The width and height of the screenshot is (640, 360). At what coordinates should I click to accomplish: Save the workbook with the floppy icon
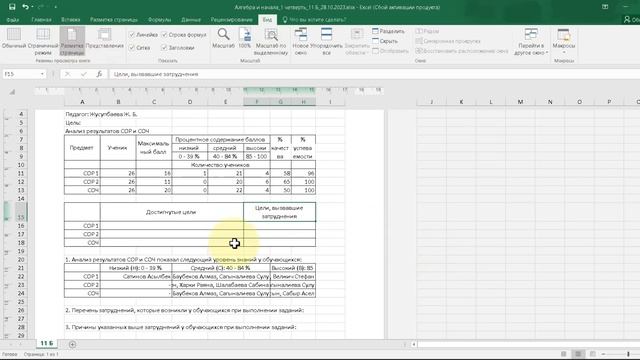12,7
